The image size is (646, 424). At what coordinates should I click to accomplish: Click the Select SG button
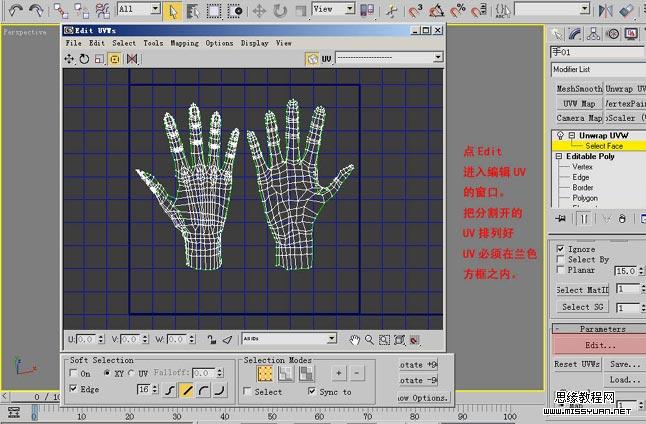pos(583,307)
